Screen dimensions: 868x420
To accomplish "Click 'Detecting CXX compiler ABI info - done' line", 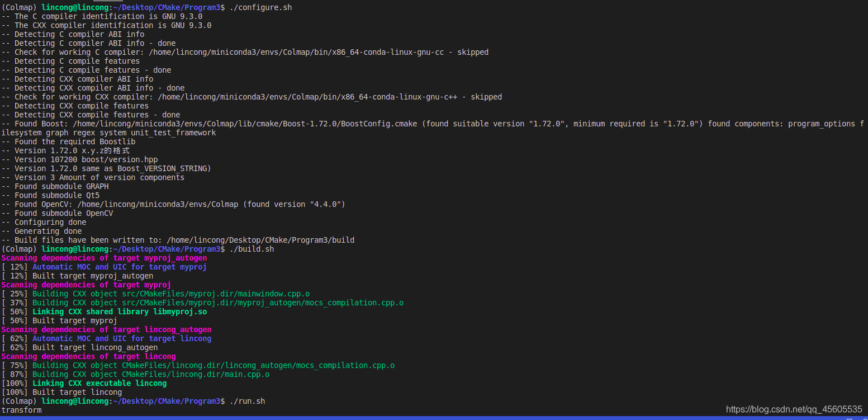I will [x=93, y=88].
